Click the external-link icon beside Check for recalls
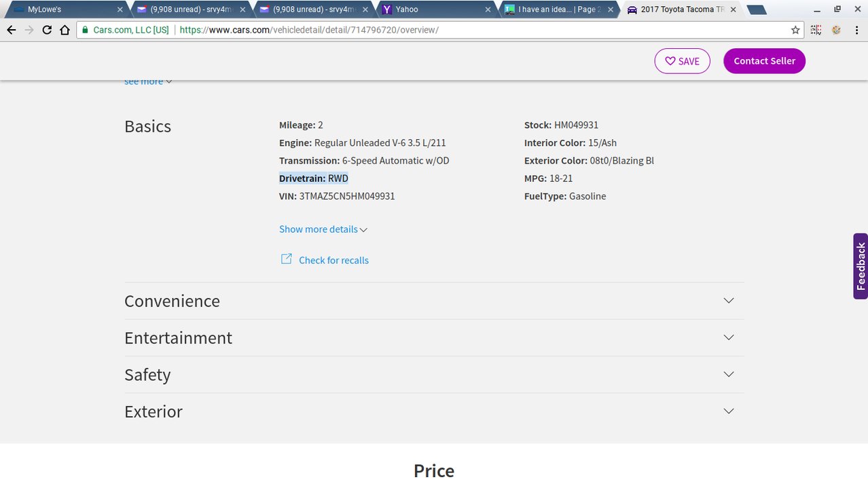868x488 pixels. 287,259
